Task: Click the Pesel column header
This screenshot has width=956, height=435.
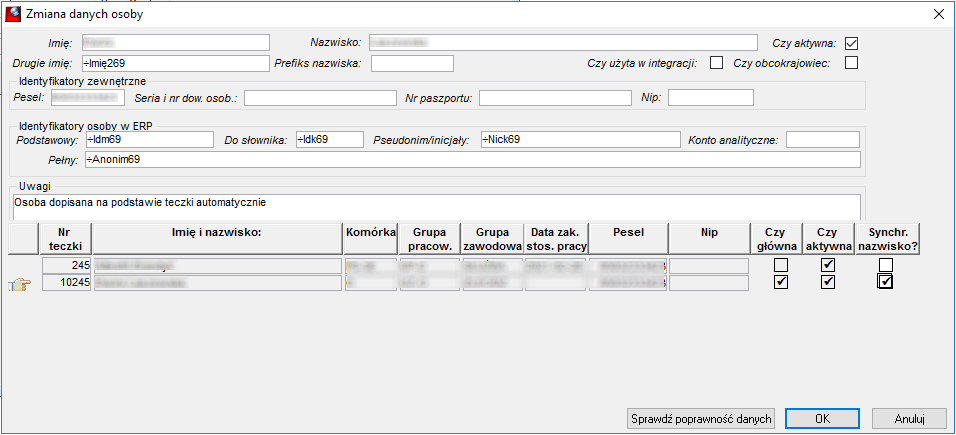Action: (x=629, y=239)
